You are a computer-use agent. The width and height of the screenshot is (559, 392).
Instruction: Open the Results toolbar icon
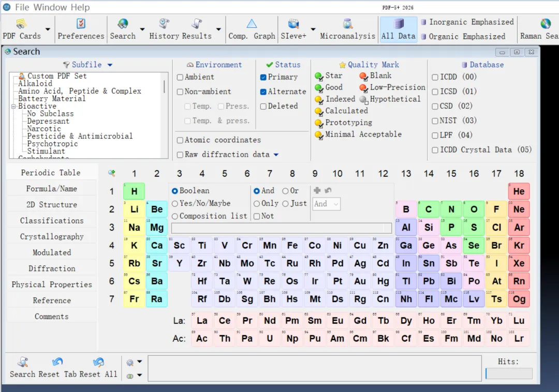coord(197,24)
